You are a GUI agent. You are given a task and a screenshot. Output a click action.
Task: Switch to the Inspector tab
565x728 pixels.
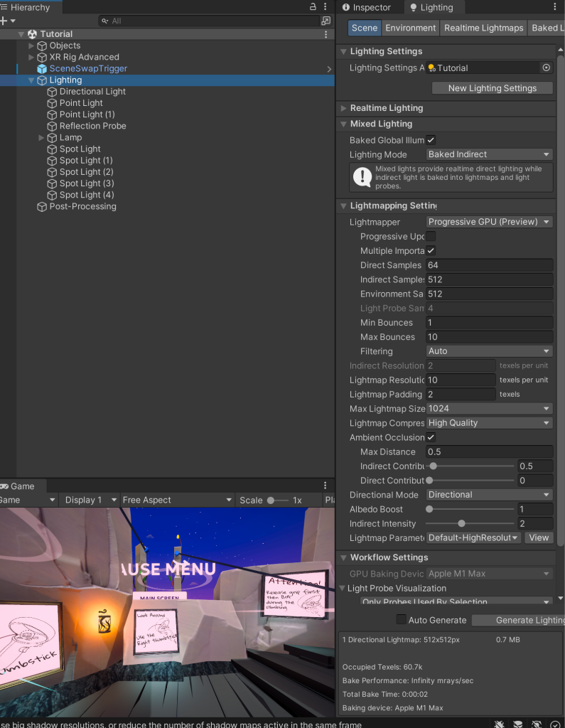pyautogui.click(x=367, y=7)
